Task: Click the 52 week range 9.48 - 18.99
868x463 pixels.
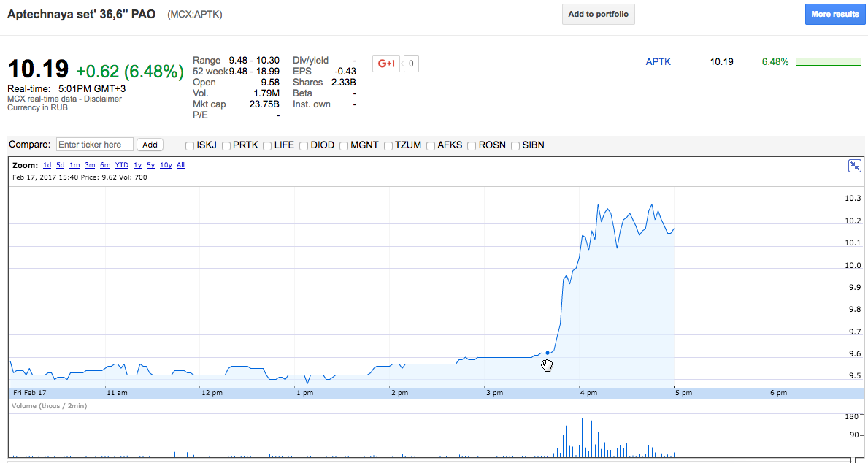Action: pyautogui.click(x=254, y=72)
